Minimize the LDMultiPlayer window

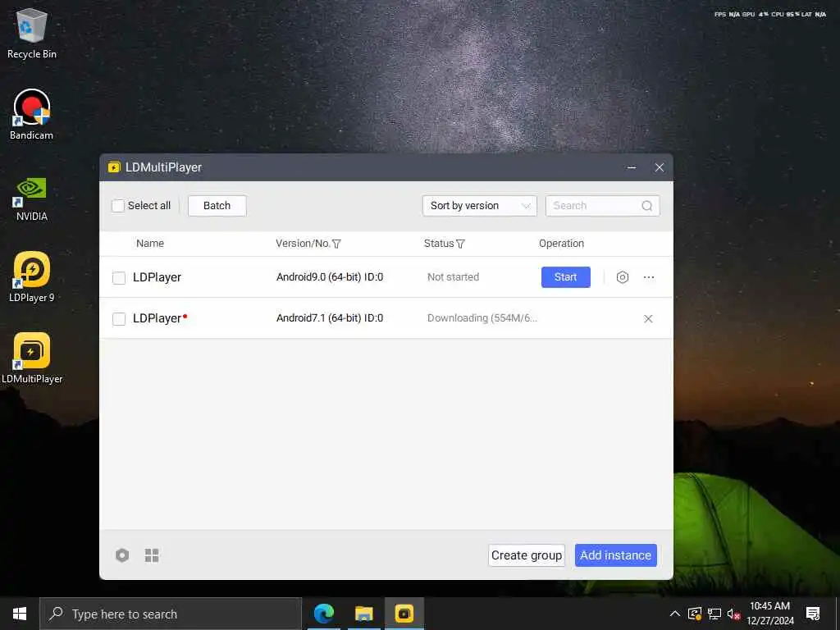(632, 167)
